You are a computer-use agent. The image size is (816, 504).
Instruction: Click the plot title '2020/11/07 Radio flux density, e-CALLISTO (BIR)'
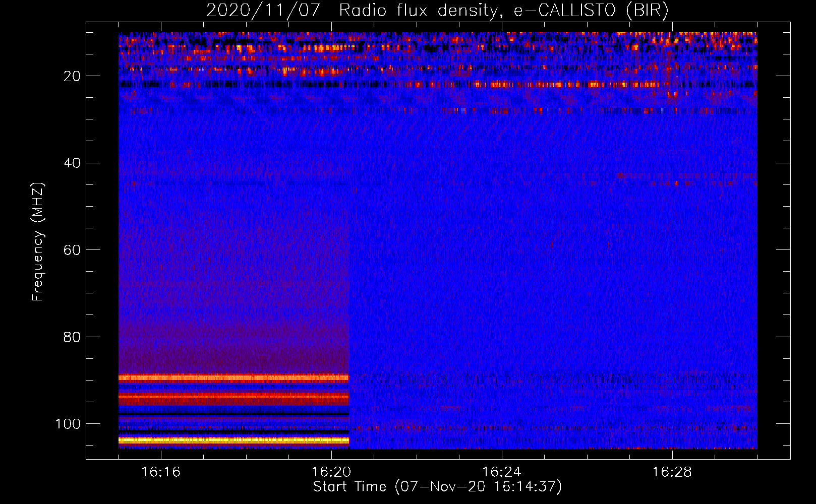coord(437,10)
